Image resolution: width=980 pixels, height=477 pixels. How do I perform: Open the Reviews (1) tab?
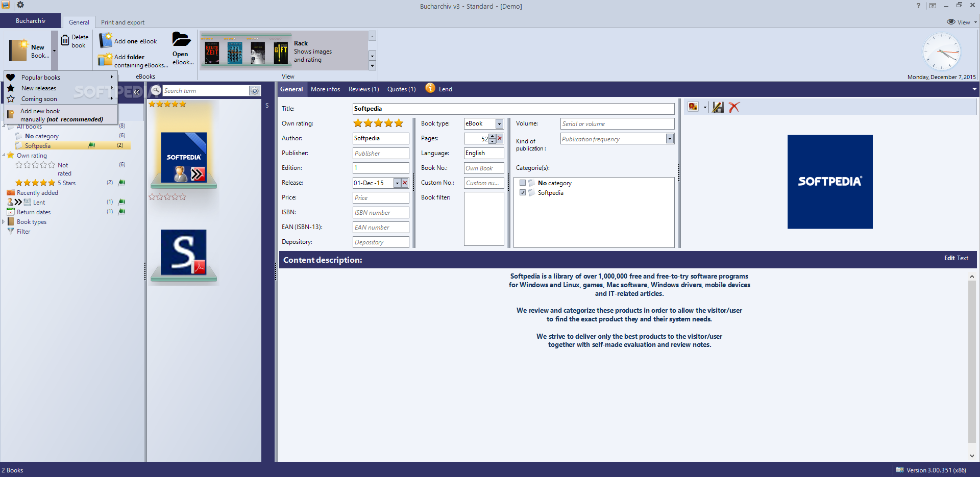[x=363, y=89]
